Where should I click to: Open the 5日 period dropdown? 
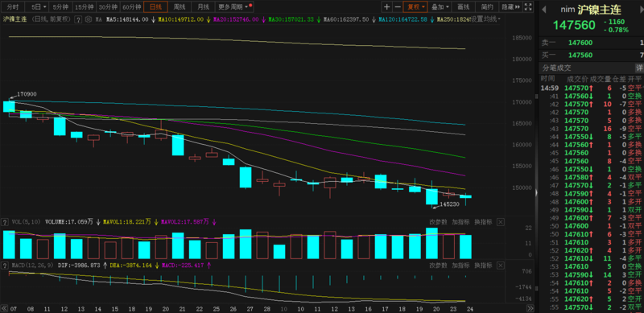coord(39,7)
